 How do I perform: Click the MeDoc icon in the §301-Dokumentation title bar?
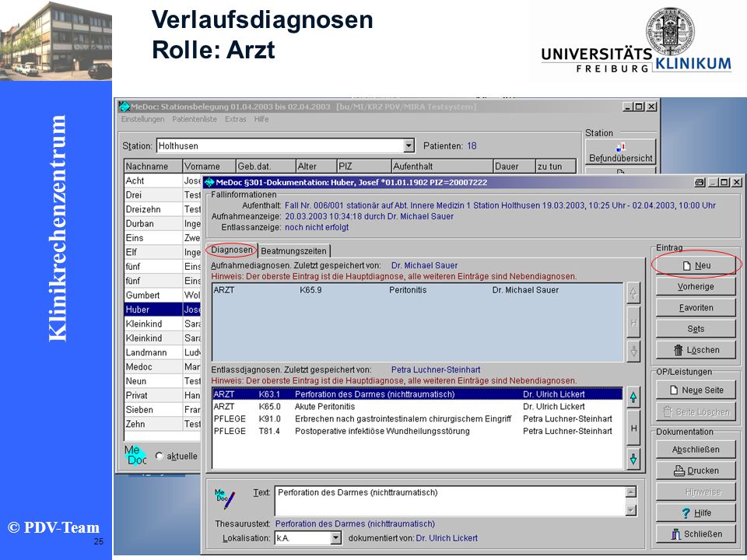coord(209,182)
